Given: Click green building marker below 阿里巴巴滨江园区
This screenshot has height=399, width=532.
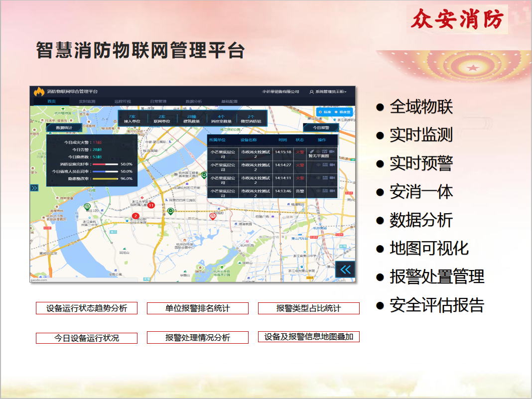Looking at the screenshot, I should (x=171, y=212).
